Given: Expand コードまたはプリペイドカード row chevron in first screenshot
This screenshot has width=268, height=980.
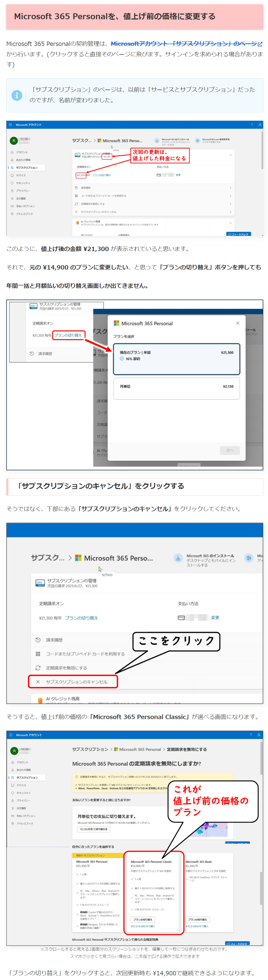Looking at the screenshot, I should [x=230, y=196].
